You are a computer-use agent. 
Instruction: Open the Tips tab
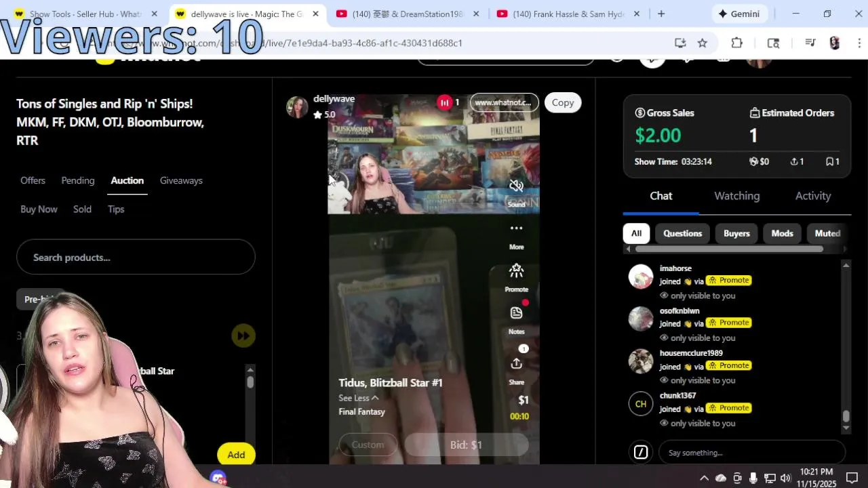coord(116,209)
